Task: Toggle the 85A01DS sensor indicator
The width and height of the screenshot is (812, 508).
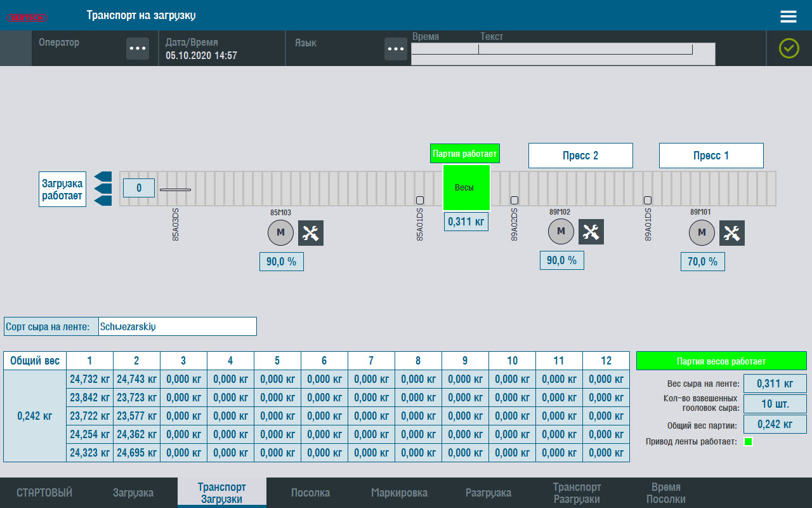Action: [419, 201]
